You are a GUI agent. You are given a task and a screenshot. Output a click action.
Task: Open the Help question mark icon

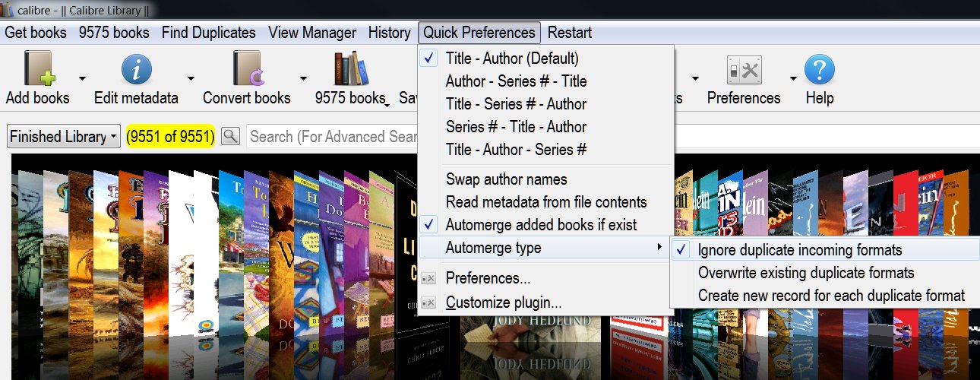point(820,69)
